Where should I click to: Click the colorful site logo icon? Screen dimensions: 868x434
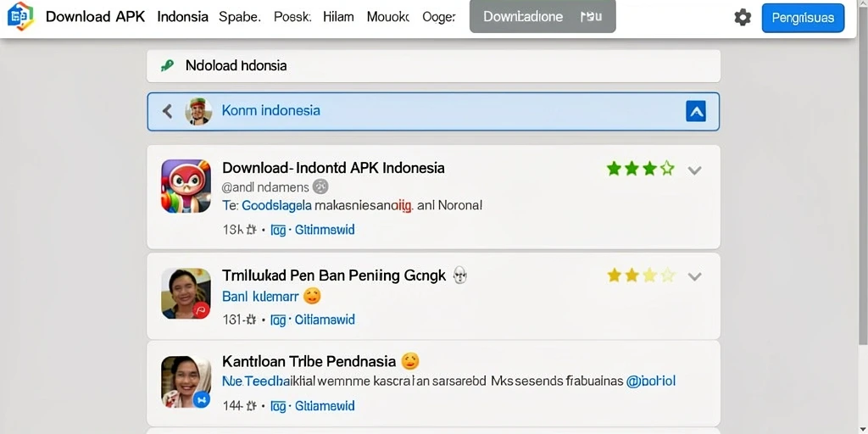point(20,17)
